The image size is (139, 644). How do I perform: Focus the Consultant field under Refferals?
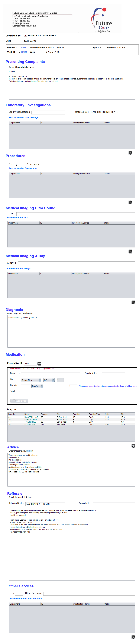114,504
